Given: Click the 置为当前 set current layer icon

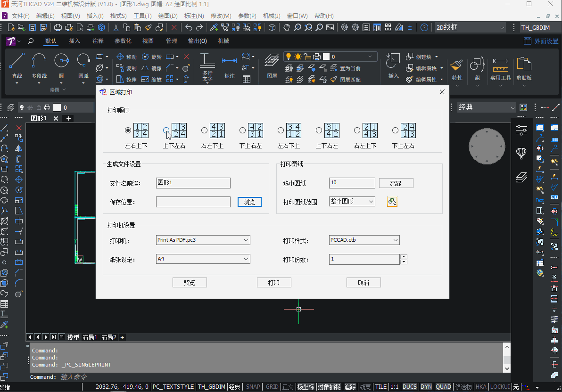Looking at the screenshot, I should pyautogui.click(x=334, y=68).
